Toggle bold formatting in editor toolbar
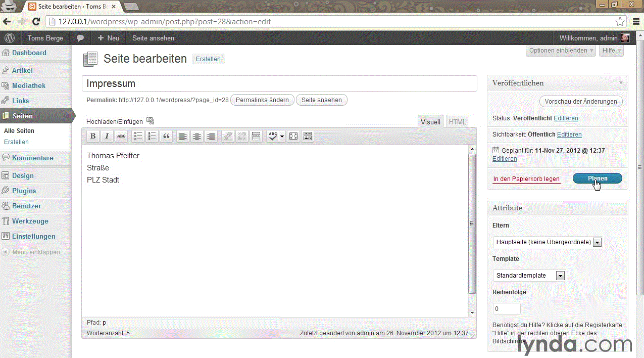Image resolution: width=644 pixels, height=358 pixels. (93, 136)
